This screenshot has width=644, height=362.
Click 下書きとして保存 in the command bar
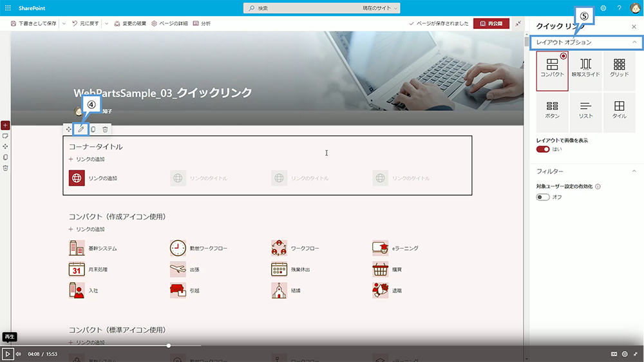coord(33,24)
